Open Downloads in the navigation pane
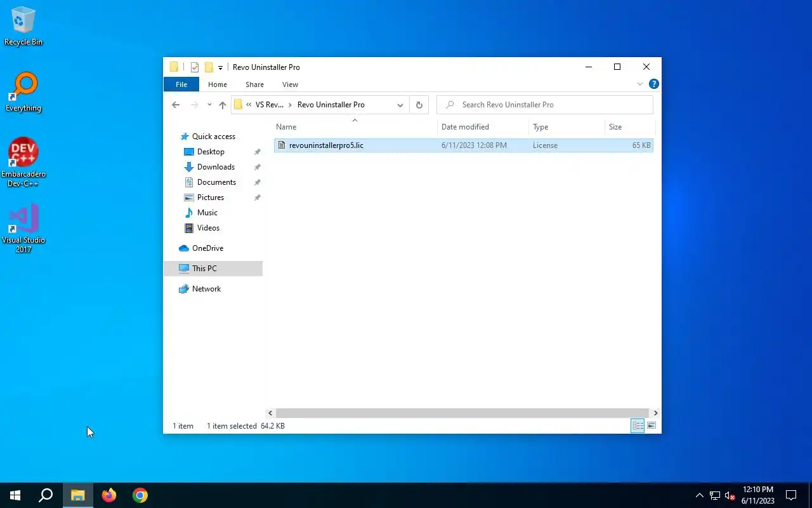Viewport: 812px width, 508px height. click(216, 167)
